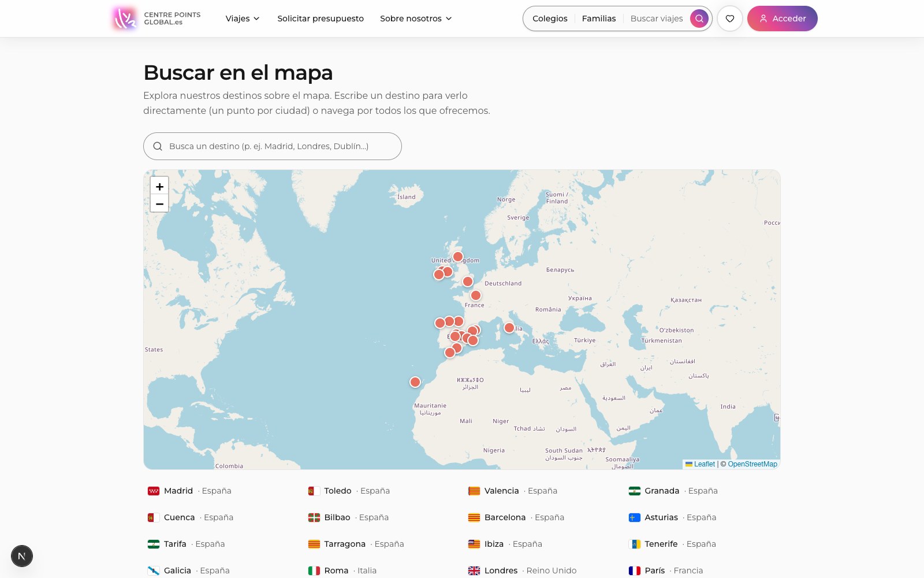Screen dimensions: 924x578
Task: Select Roma from the destination list
Action: [x=342, y=570]
